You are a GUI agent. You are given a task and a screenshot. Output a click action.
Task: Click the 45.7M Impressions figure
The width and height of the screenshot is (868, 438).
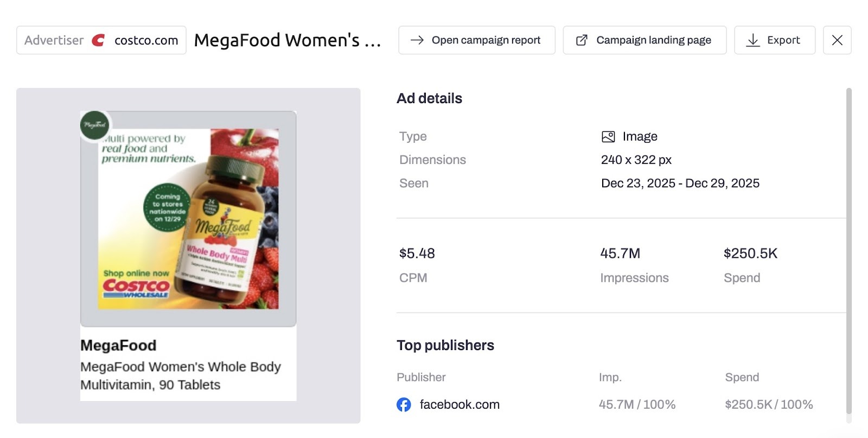click(x=621, y=253)
